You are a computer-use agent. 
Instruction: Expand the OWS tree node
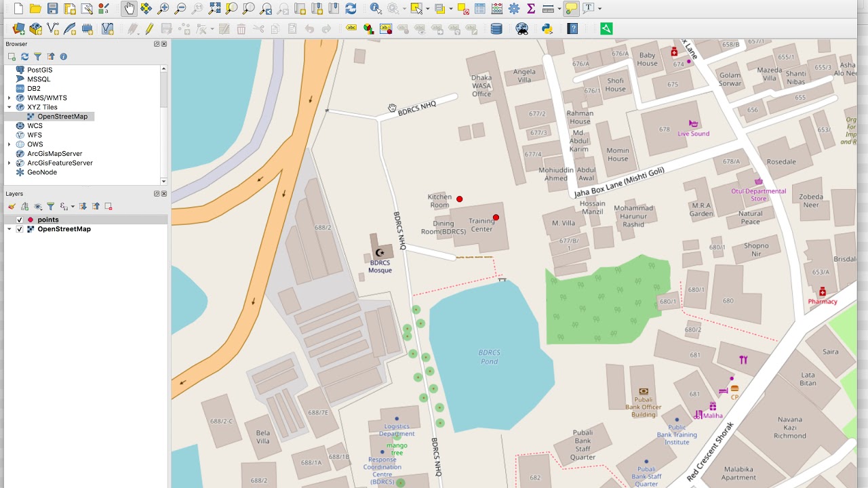[x=9, y=144]
